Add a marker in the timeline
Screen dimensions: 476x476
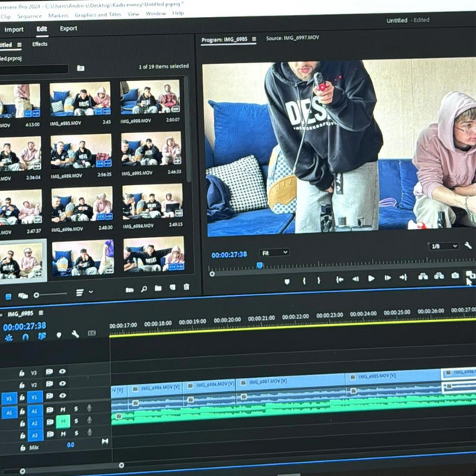[x=59, y=335]
